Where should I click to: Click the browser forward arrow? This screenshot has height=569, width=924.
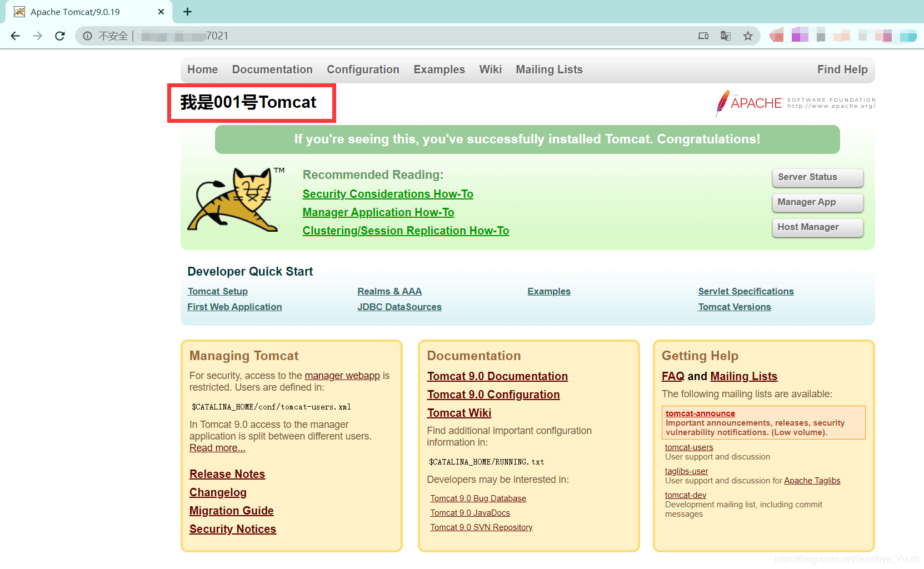[37, 36]
